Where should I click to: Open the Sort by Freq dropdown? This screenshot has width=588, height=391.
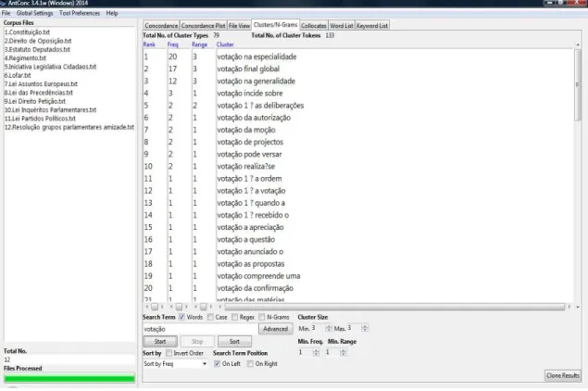[x=175, y=364]
